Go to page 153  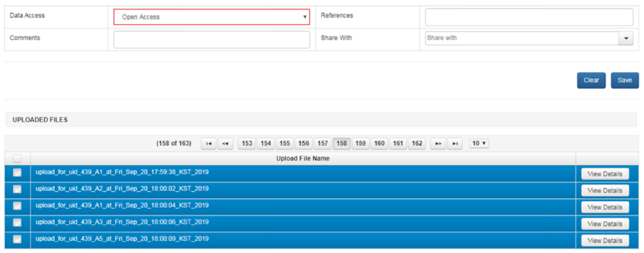tap(246, 144)
